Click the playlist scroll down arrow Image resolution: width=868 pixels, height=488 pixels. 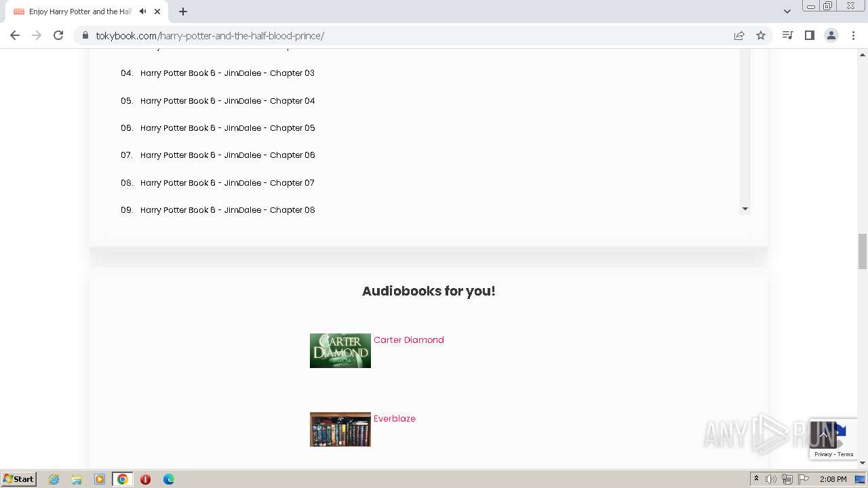pyautogui.click(x=745, y=209)
